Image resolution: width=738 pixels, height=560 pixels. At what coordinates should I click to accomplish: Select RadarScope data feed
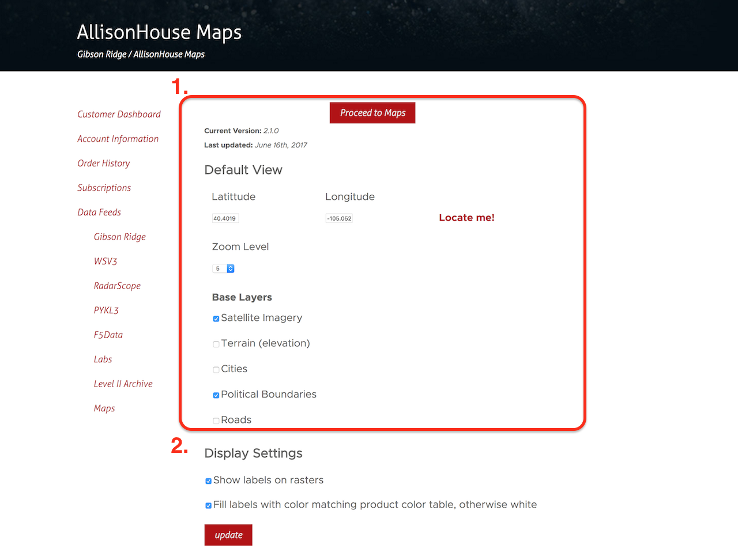117,286
